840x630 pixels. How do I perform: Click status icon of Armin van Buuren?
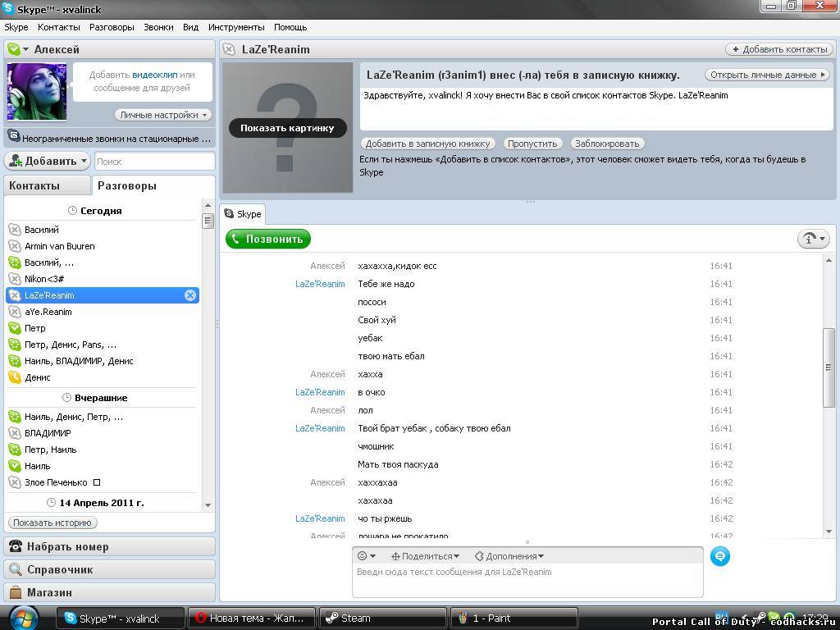(x=15, y=246)
